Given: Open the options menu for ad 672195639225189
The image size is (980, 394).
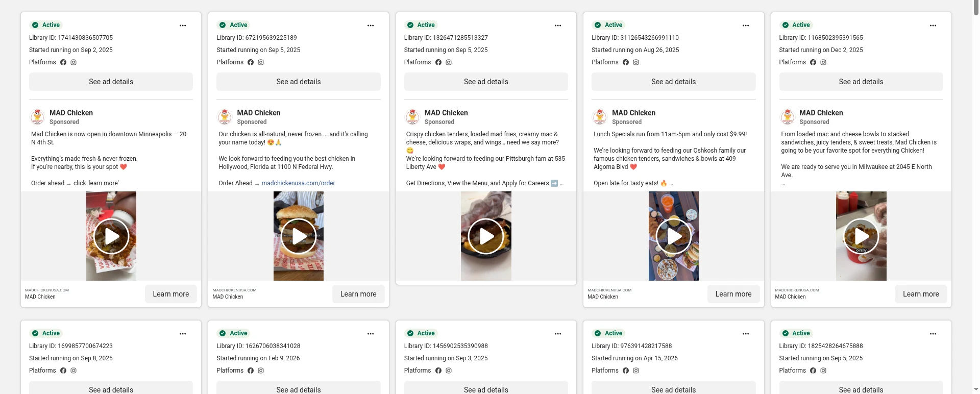Looking at the screenshot, I should (371, 26).
